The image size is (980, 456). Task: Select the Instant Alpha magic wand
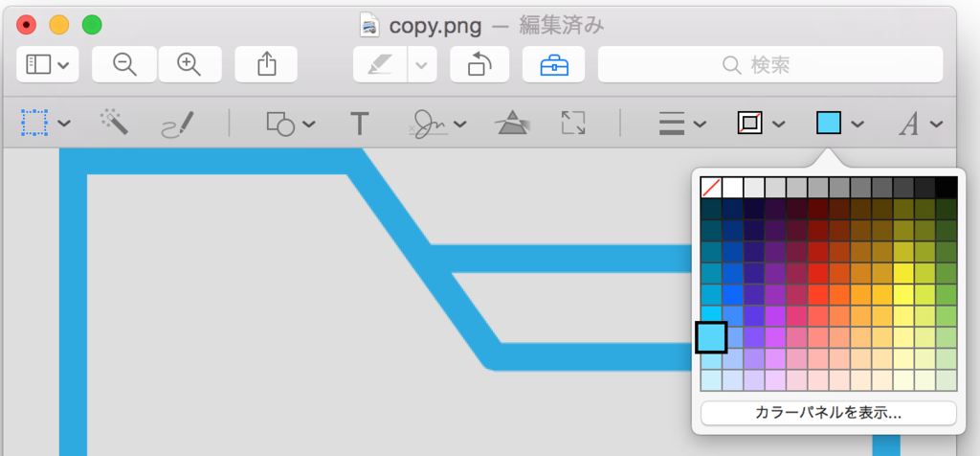[114, 122]
